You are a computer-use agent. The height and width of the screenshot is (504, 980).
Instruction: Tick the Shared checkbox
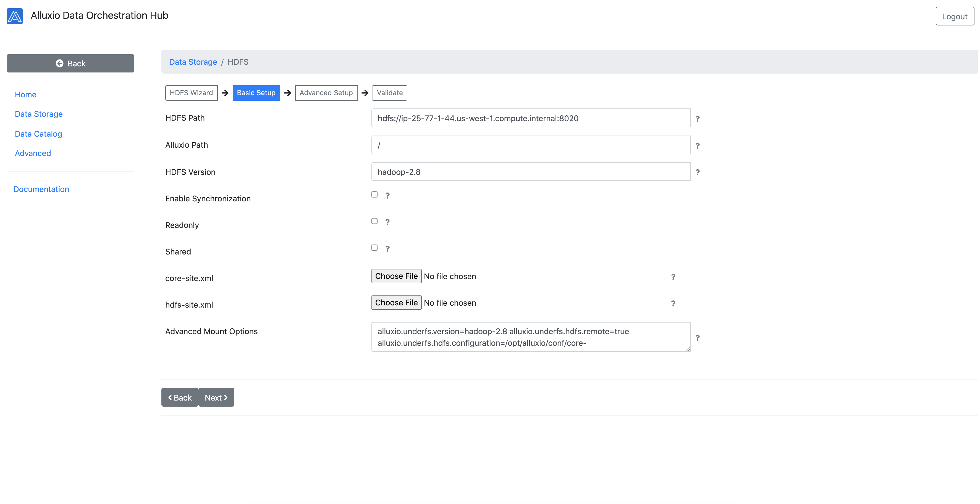click(x=374, y=248)
